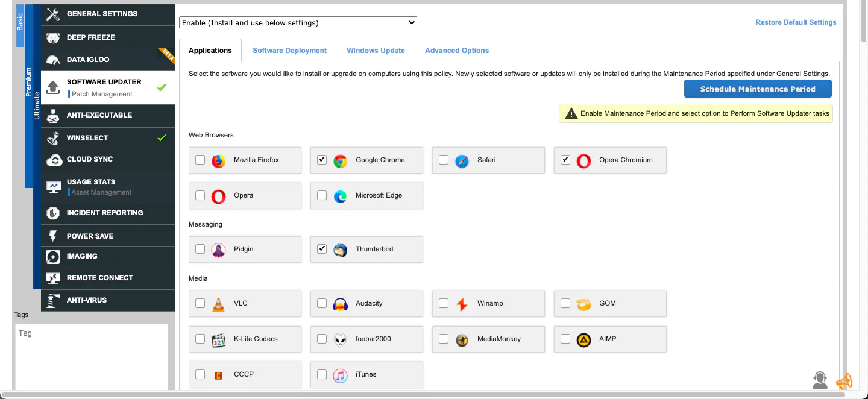The width and height of the screenshot is (868, 399).
Task: Click into the Tag input field
Action: click(91, 357)
